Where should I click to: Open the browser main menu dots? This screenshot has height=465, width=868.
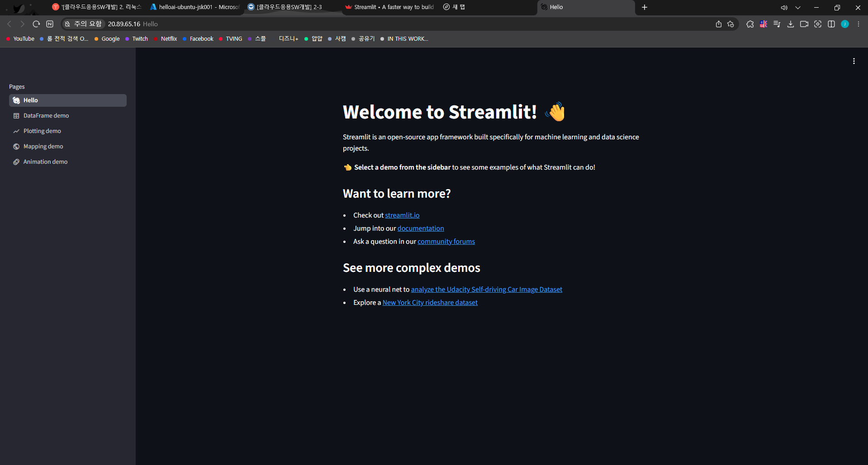(859, 24)
